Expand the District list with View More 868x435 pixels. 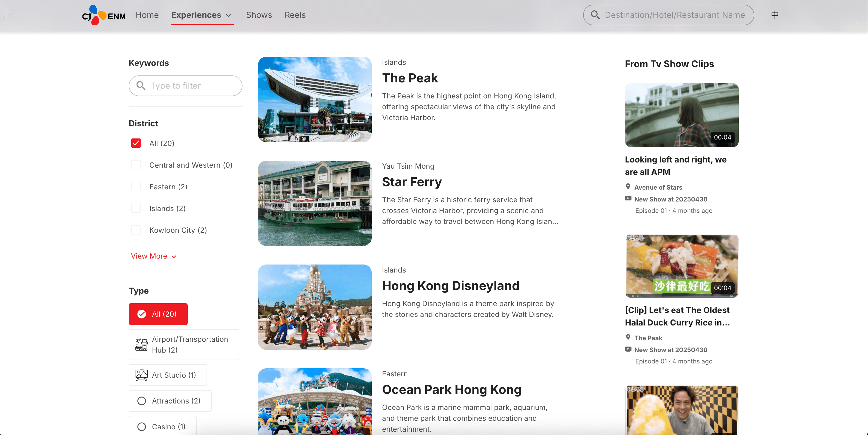pos(153,256)
